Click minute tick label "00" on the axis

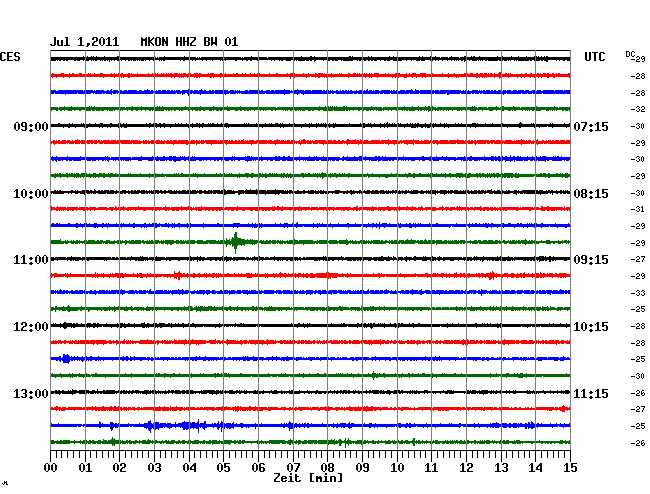tap(51, 467)
